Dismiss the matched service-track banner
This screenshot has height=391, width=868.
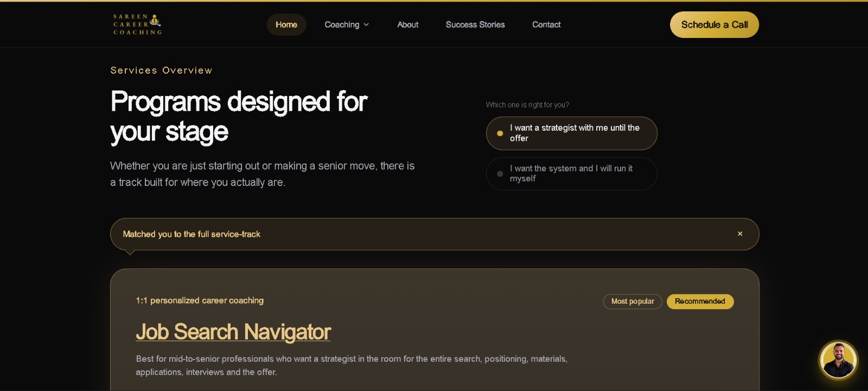coord(740,234)
